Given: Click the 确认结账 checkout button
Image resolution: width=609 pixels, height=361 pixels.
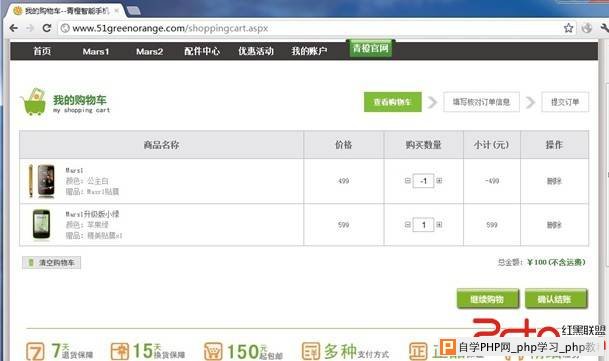Looking at the screenshot, I should point(556,299).
